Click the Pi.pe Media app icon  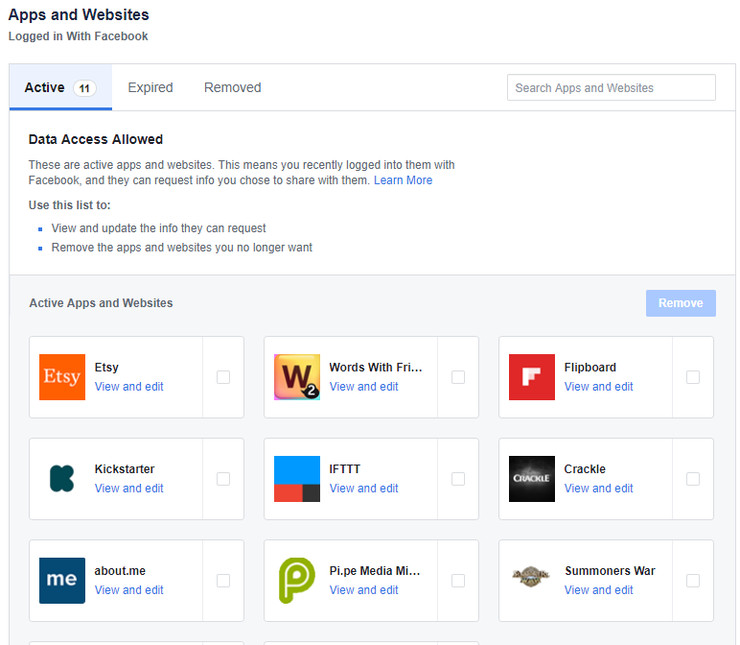pos(297,581)
